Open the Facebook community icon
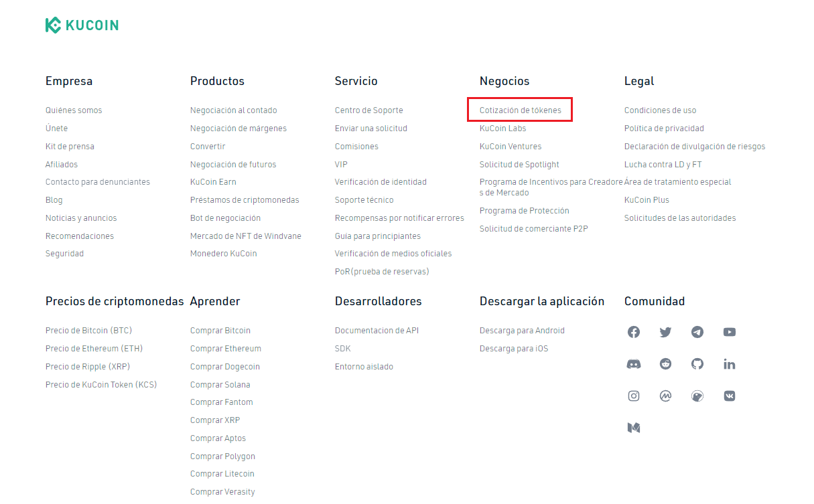The width and height of the screenshot is (814, 504). [634, 332]
